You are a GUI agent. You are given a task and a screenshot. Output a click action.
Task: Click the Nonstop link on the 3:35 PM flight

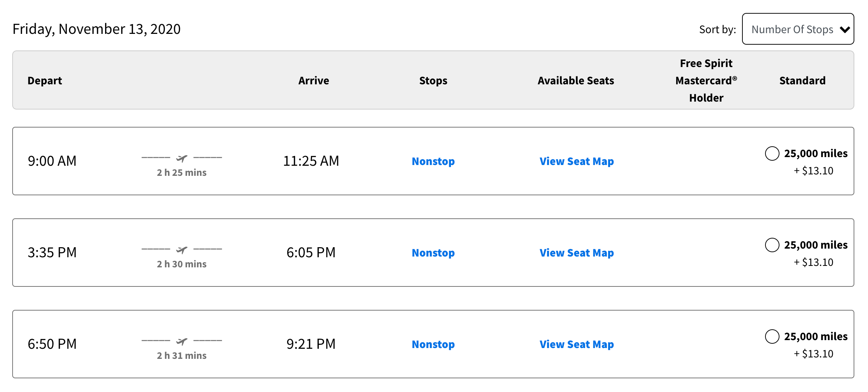coord(433,253)
